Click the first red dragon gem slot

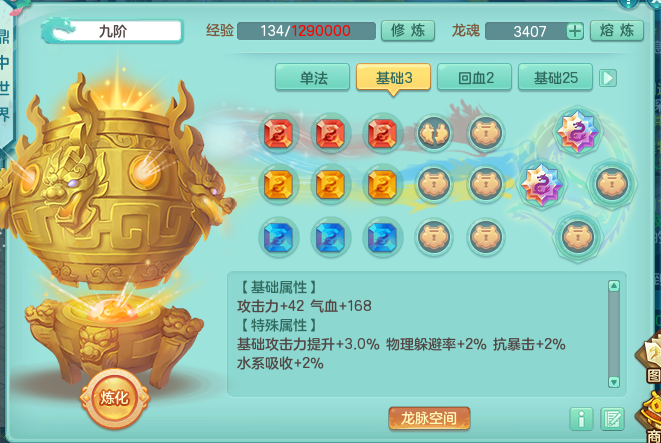[x=278, y=134]
